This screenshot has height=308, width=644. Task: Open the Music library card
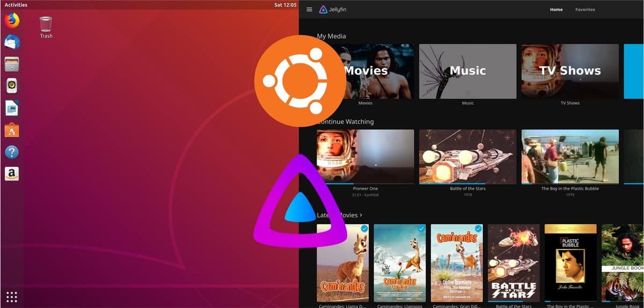(x=467, y=71)
